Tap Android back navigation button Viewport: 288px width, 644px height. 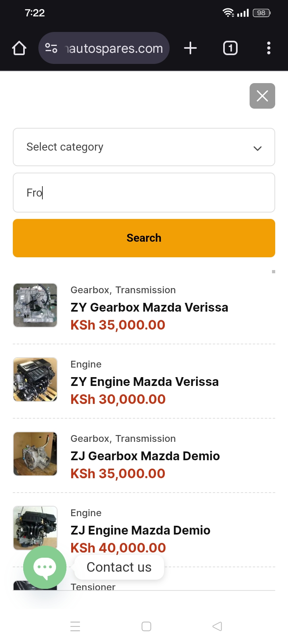[x=217, y=626]
